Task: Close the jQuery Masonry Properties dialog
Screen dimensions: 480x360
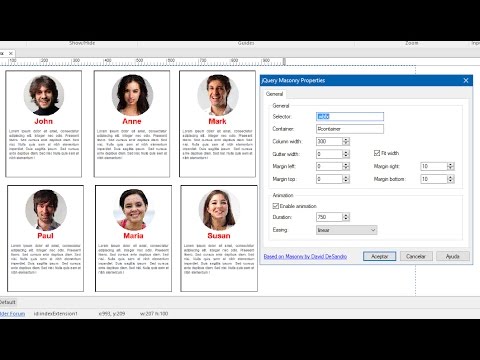Action: [466, 80]
